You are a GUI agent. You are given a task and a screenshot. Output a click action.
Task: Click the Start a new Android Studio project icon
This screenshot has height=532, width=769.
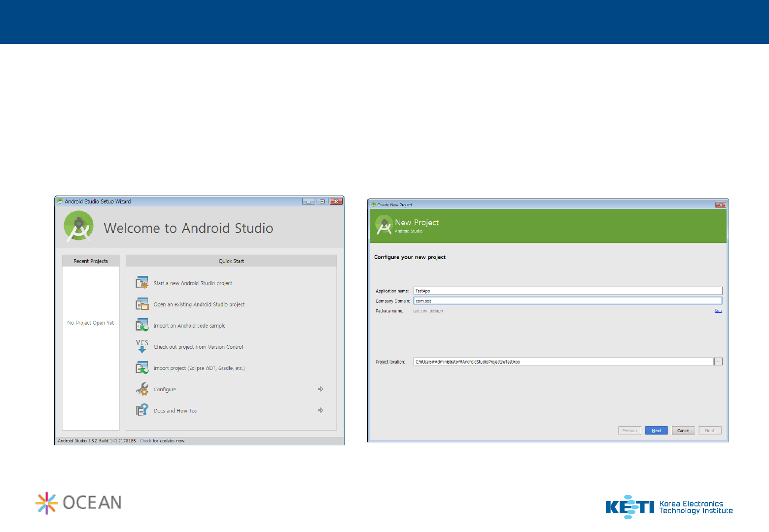[x=142, y=283]
